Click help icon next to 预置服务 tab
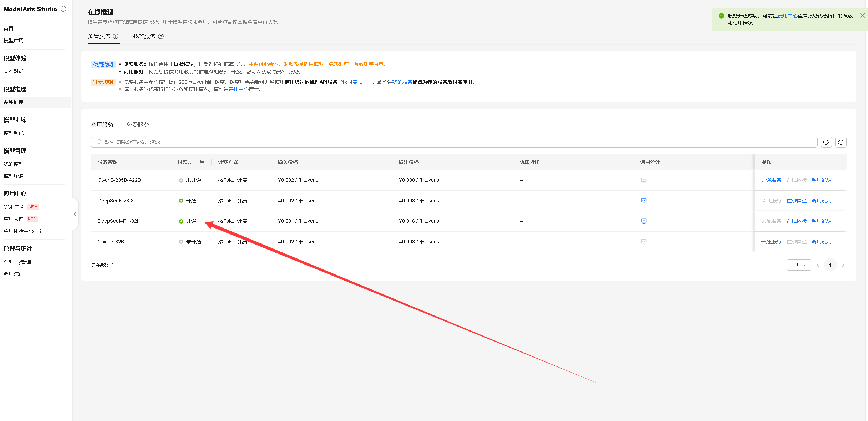Screen dimensions: 868x421 116,36
